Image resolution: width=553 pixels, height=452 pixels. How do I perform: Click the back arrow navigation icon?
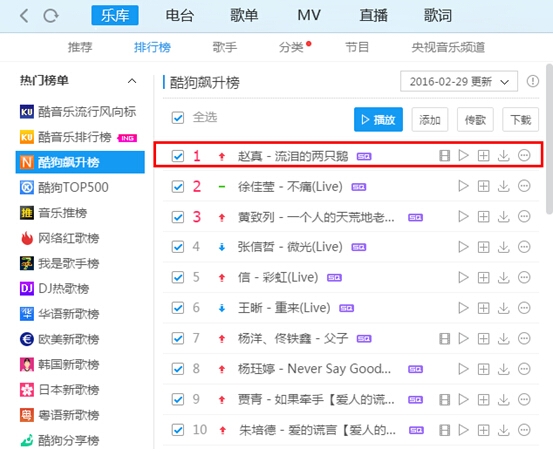(24, 16)
